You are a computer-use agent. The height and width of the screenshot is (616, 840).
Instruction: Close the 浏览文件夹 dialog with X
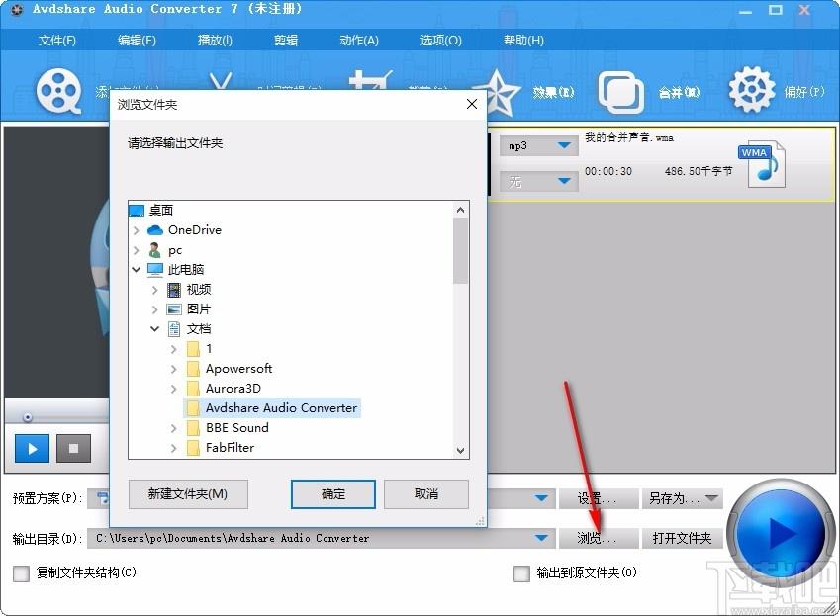pyautogui.click(x=471, y=104)
